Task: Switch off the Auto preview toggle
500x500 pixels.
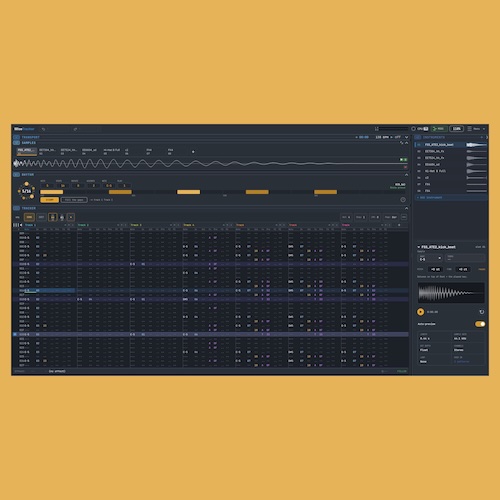Action: [x=480, y=324]
